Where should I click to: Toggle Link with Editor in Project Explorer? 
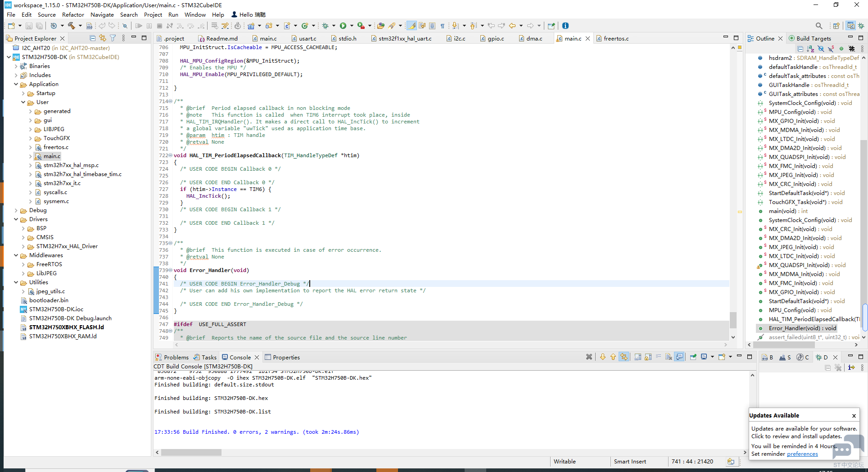click(x=103, y=38)
